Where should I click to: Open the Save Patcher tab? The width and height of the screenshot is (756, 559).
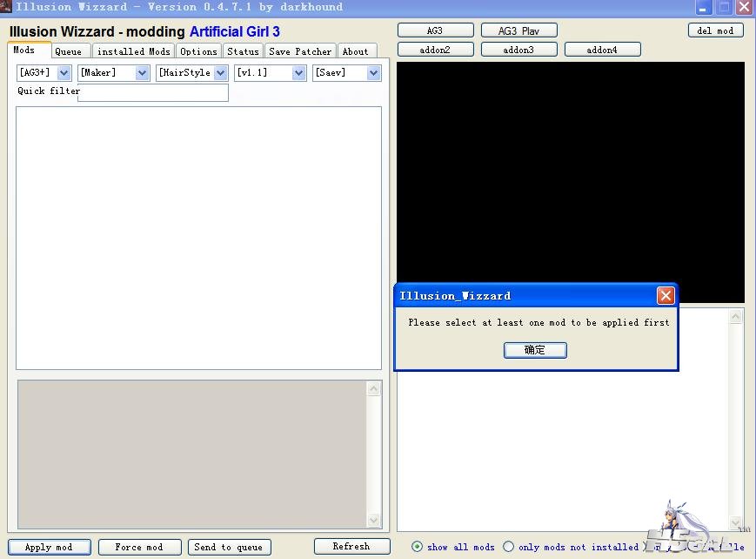point(300,51)
